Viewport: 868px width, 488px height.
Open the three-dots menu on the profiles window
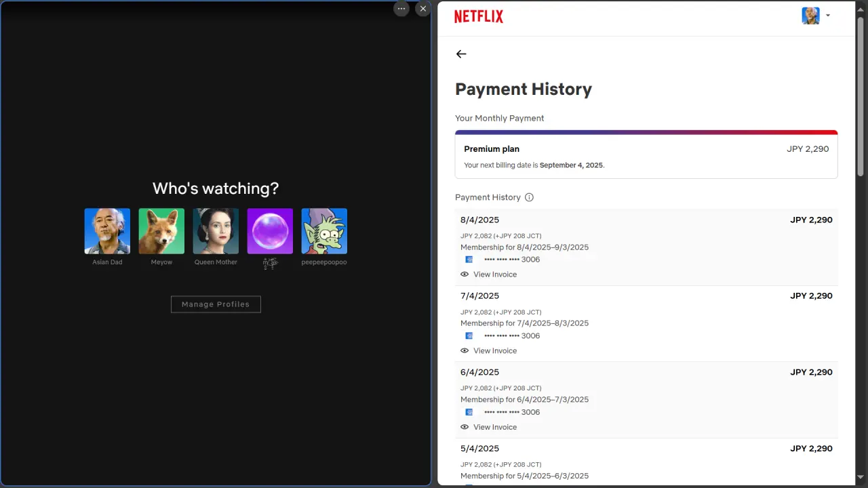401,9
